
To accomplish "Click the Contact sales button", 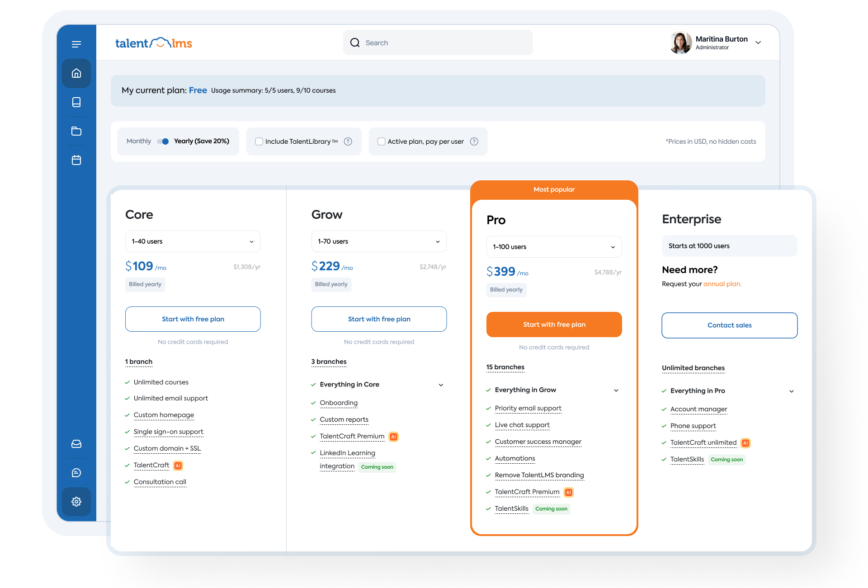I will (730, 325).
